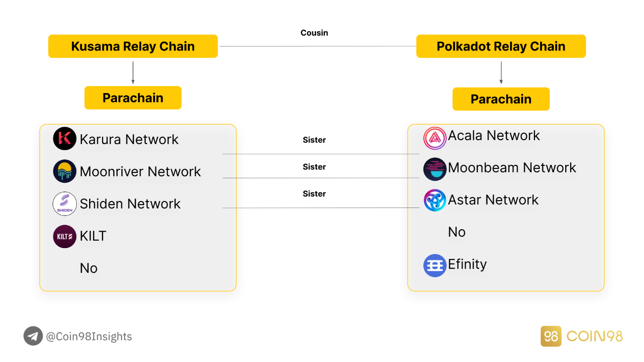This screenshot has width=644, height=362.
Task: Click the Karura Network logo icon
Action: pyautogui.click(x=65, y=139)
